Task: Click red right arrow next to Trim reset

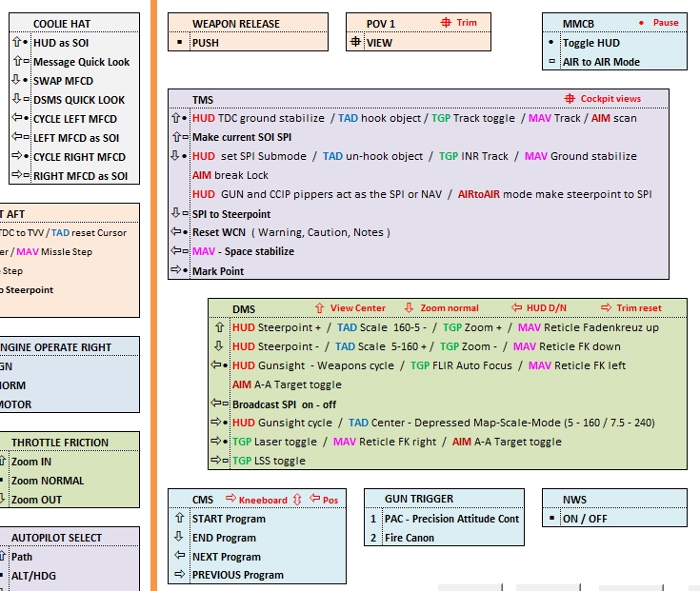Action: pos(606,307)
